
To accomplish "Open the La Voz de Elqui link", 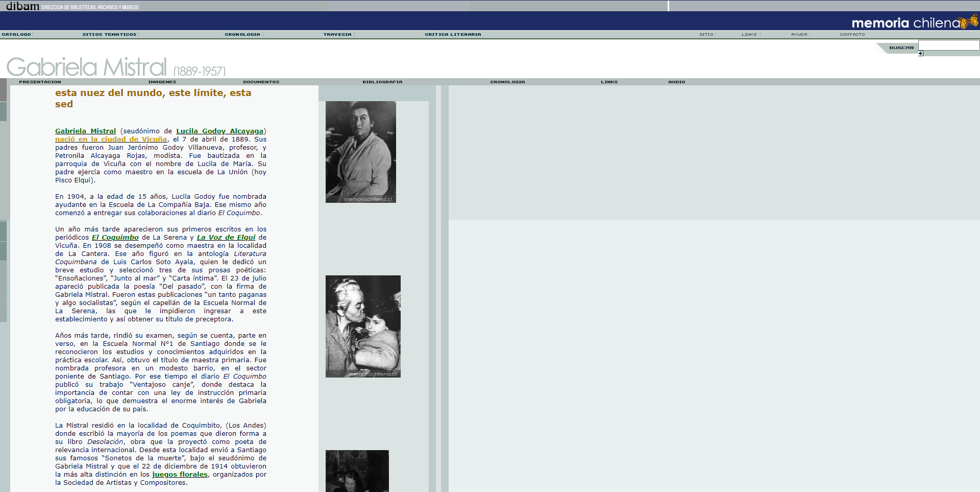I will (226, 238).
